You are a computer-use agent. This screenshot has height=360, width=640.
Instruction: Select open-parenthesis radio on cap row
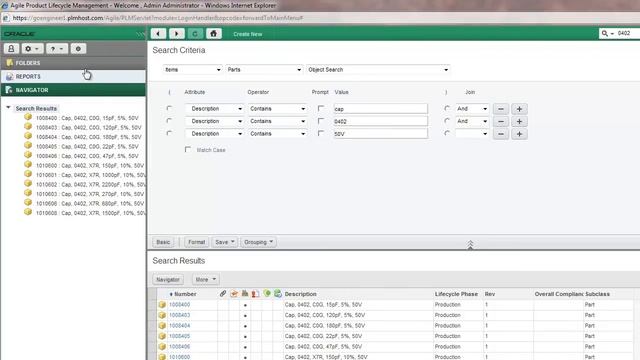[169, 108]
